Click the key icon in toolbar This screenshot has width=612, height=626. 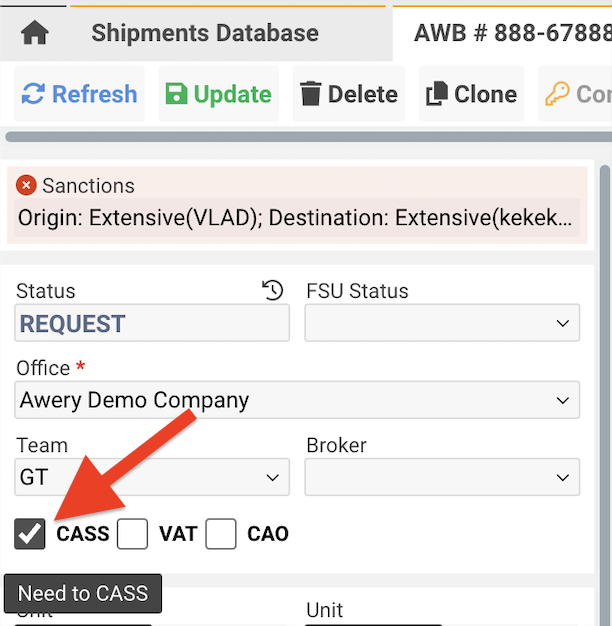557,94
